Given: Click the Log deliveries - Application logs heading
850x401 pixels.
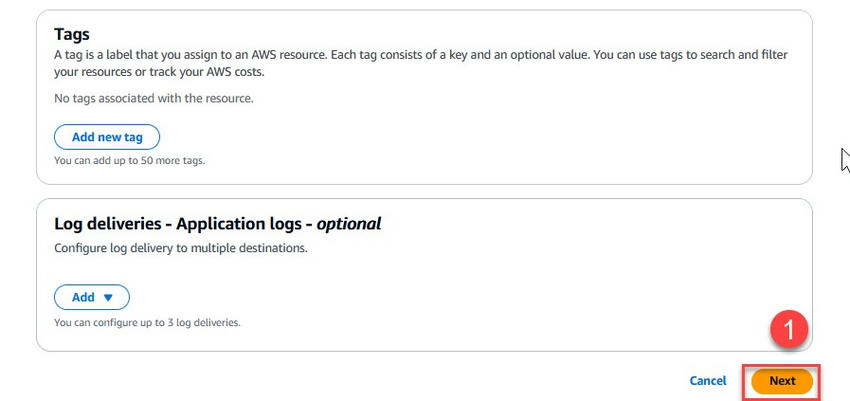Looking at the screenshot, I should click(184, 224).
